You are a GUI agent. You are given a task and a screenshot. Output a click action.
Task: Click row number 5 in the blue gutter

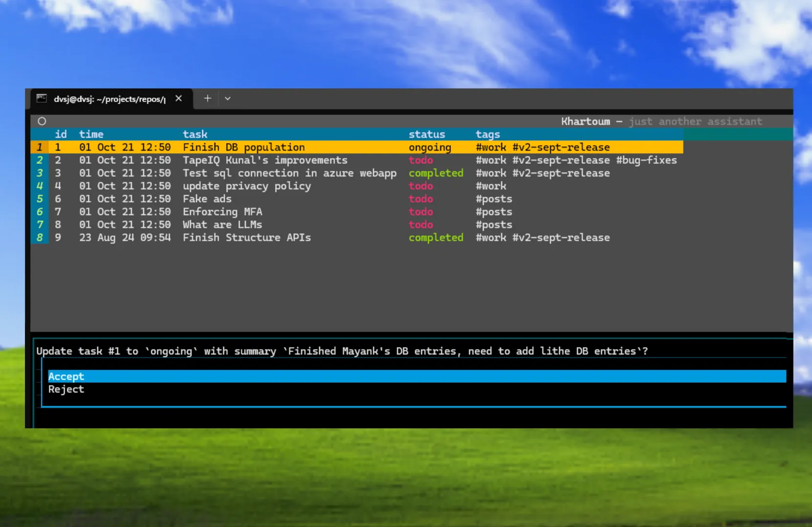(x=40, y=198)
